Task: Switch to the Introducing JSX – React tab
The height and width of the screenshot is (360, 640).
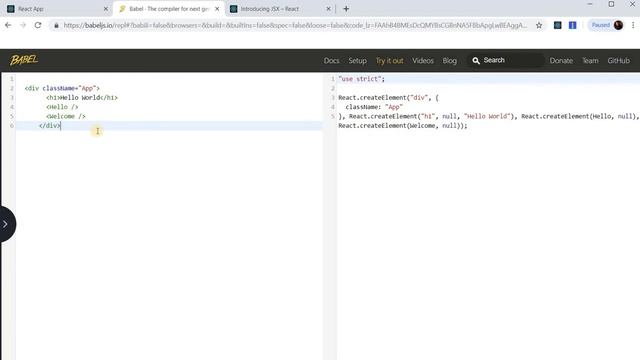Action: pyautogui.click(x=280, y=9)
